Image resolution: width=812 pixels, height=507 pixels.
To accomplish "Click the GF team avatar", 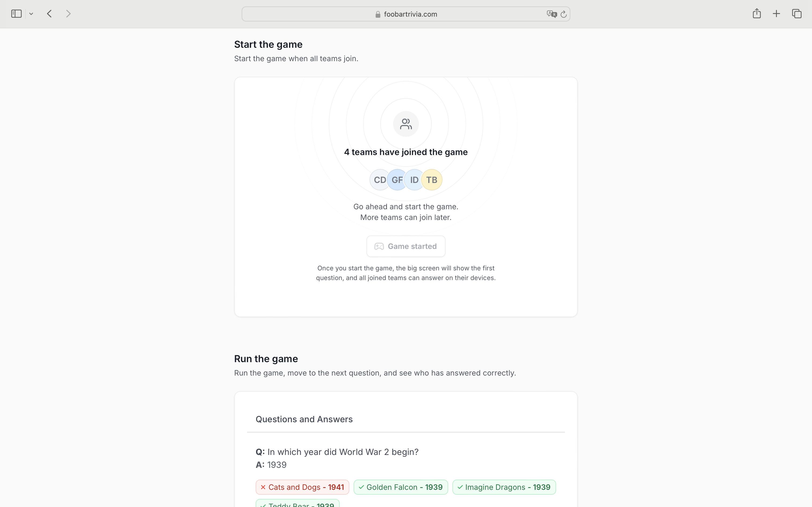I will (x=397, y=180).
